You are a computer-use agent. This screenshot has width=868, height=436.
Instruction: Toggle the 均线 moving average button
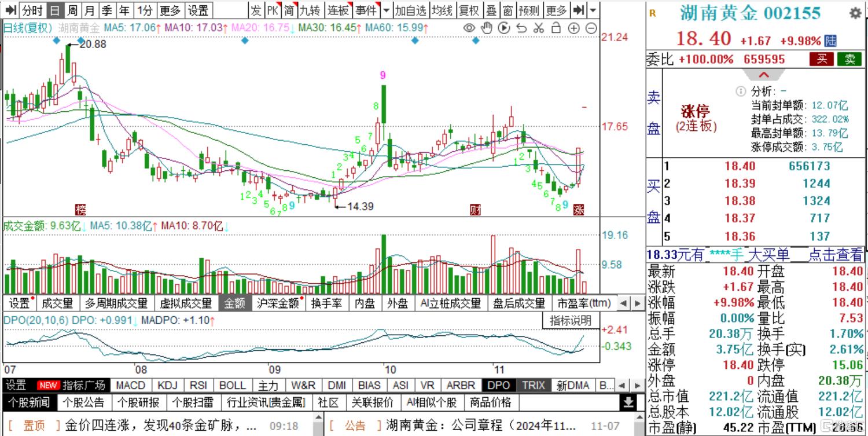pyautogui.click(x=442, y=10)
